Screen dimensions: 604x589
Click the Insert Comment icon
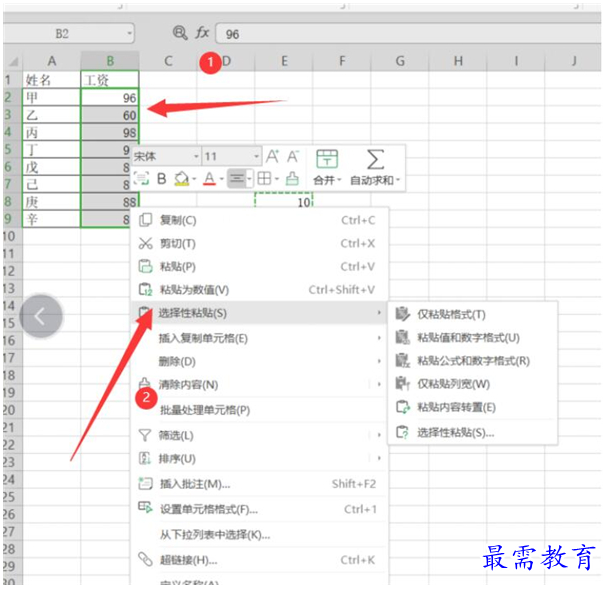pyautogui.click(x=146, y=483)
